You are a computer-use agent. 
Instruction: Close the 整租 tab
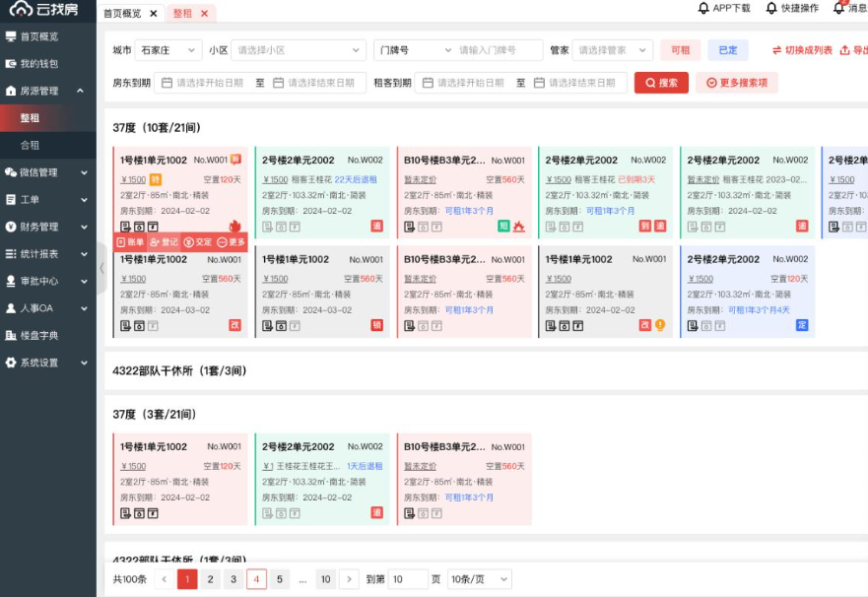204,13
